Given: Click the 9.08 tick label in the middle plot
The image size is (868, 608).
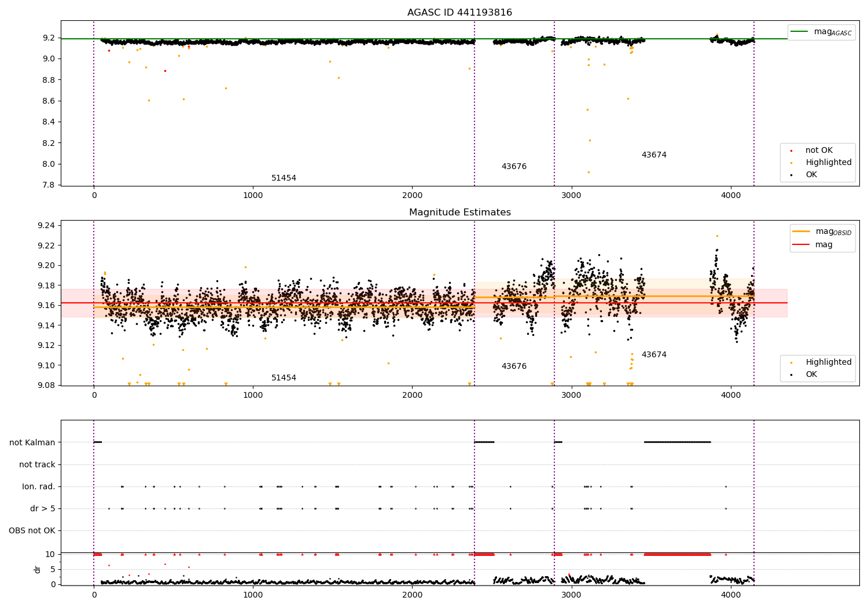Looking at the screenshot, I should (x=46, y=386).
